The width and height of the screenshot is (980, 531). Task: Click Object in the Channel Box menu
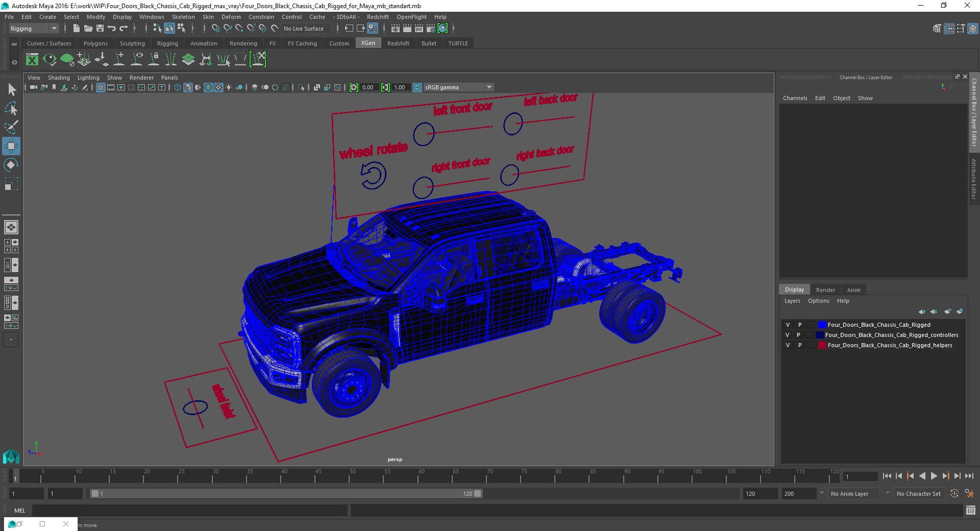(841, 98)
